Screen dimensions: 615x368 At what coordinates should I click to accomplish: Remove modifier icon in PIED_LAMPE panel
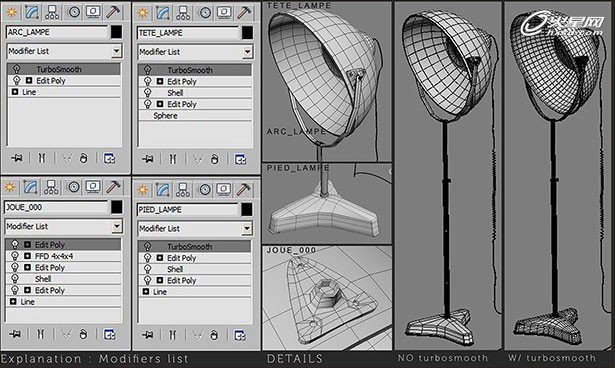click(214, 335)
